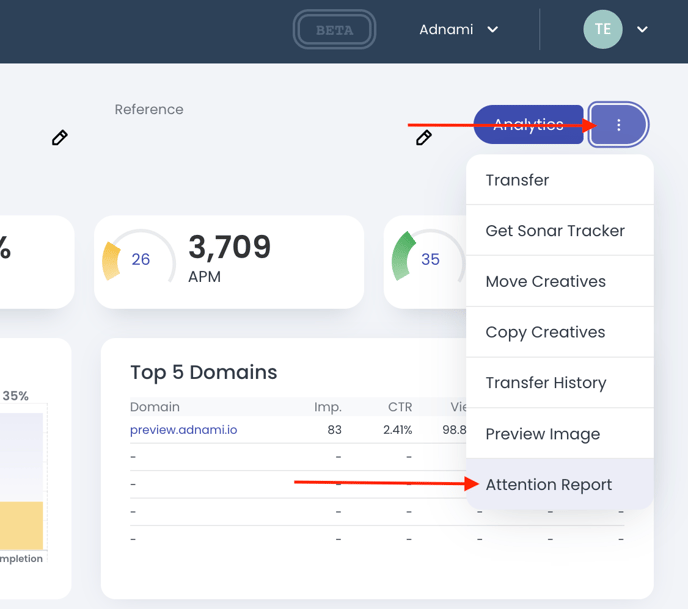This screenshot has width=688, height=609.
Task: Open the preview.adnami.io domain link
Action: point(183,430)
